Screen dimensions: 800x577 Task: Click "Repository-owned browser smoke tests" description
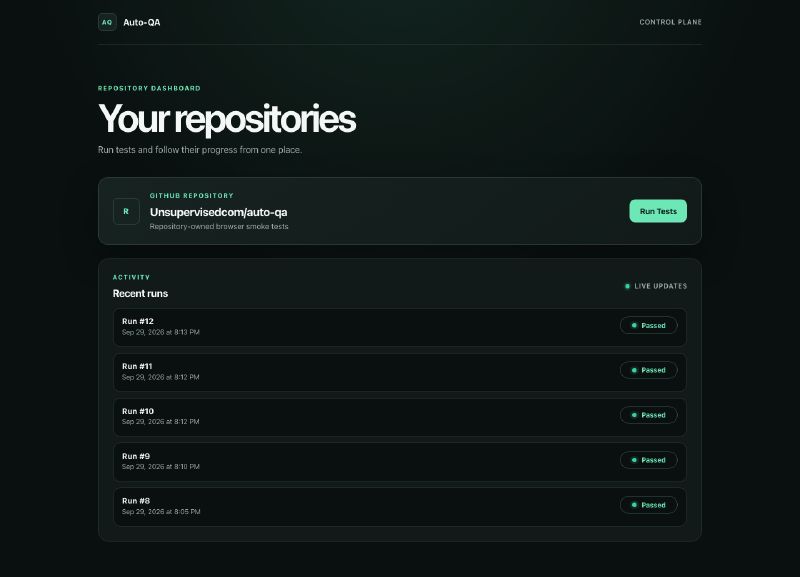(219, 227)
